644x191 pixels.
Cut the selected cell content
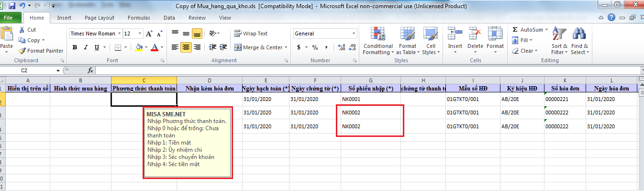pos(28,30)
